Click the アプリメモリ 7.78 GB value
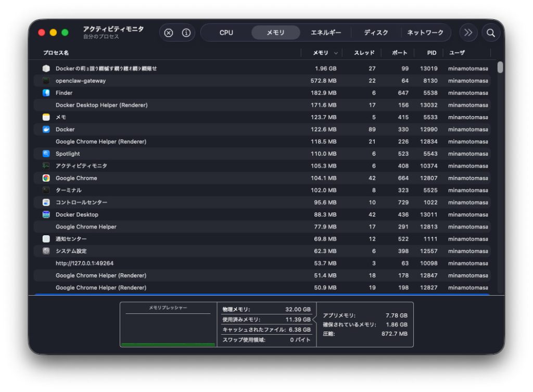The height and width of the screenshot is (392, 533). coord(396,315)
